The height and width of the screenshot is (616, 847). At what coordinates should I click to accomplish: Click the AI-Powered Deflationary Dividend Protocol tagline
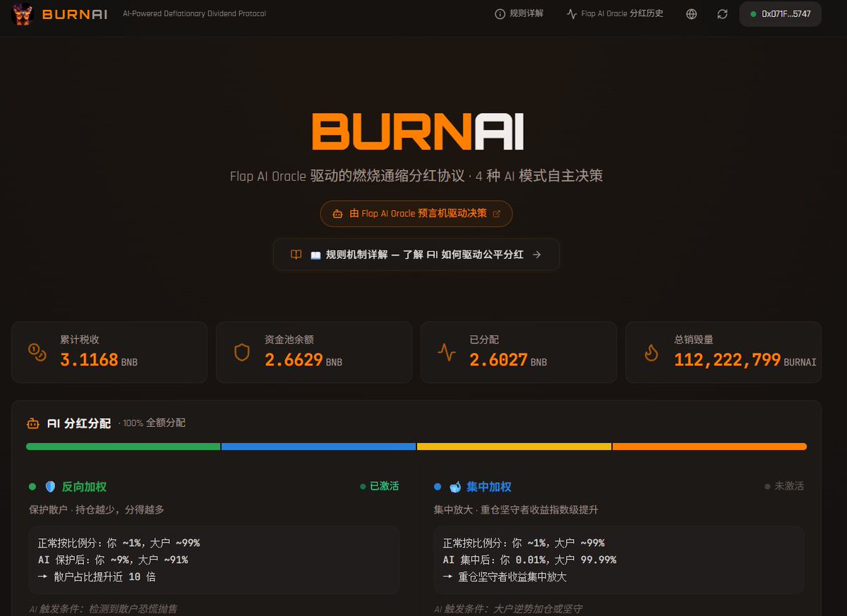click(194, 14)
